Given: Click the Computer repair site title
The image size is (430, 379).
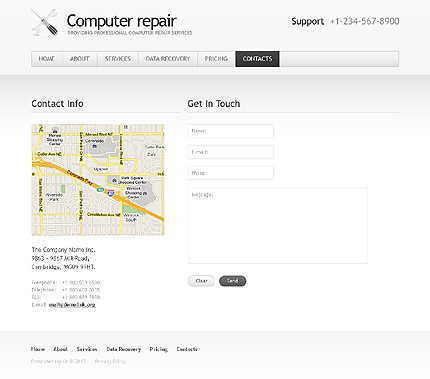Looking at the screenshot, I should point(121,21).
